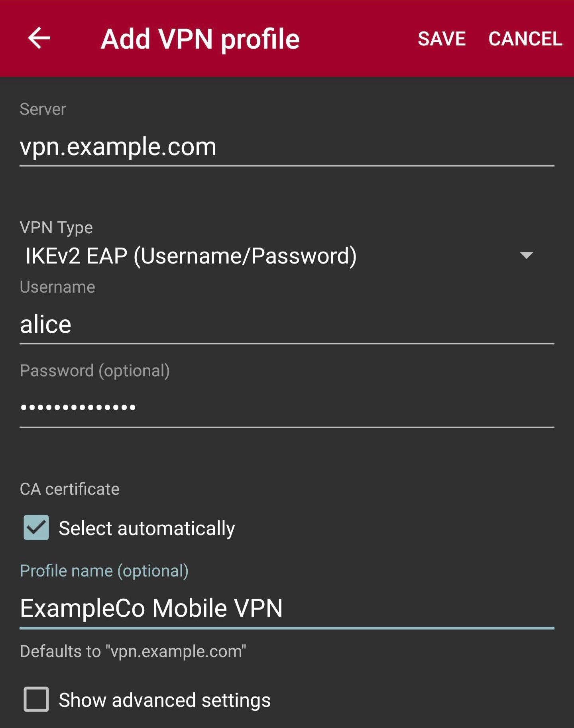
Task: Uncheck the Select automatically checkbox
Action: (x=36, y=527)
